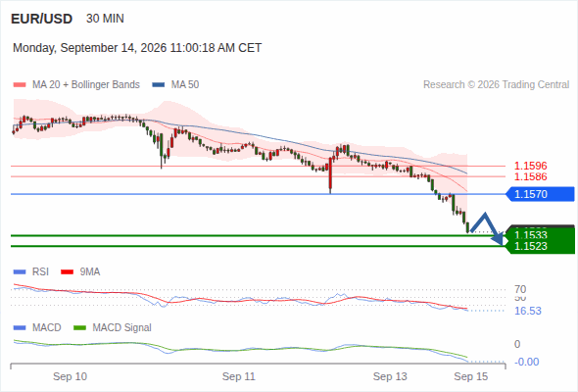Click the Sep 15 date axis label

[471, 376]
